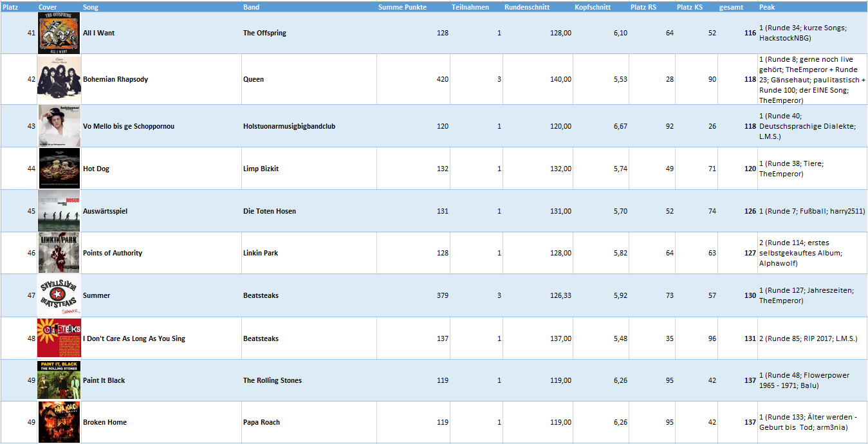Image resolution: width=868 pixels, height=444 pixels.
Task: Click the Points of Authority song cell
Action: tap(162, 253)
